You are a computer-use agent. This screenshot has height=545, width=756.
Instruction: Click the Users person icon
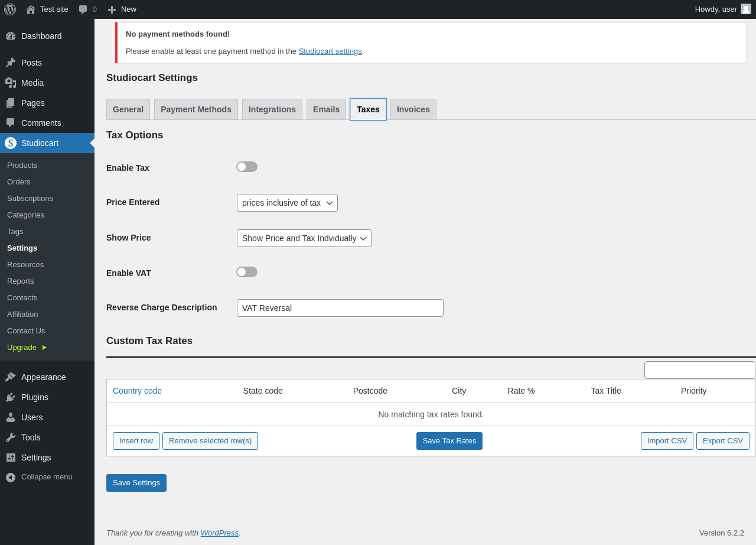click(11, 417)
